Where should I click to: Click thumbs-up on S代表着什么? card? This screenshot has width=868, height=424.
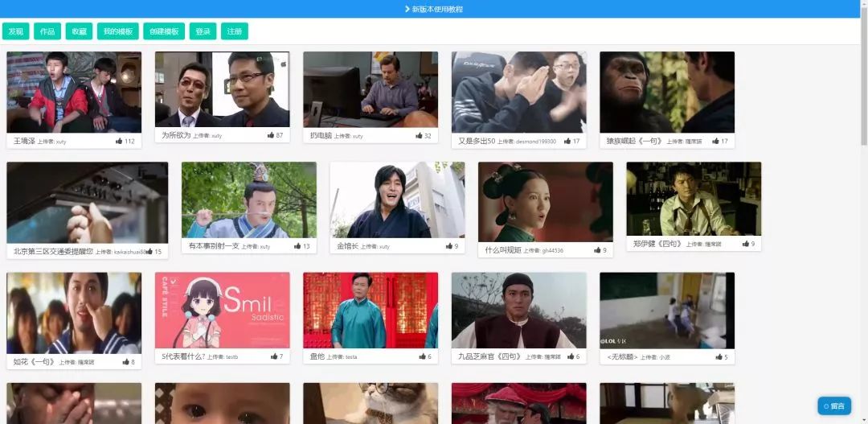tap(274, 356)
